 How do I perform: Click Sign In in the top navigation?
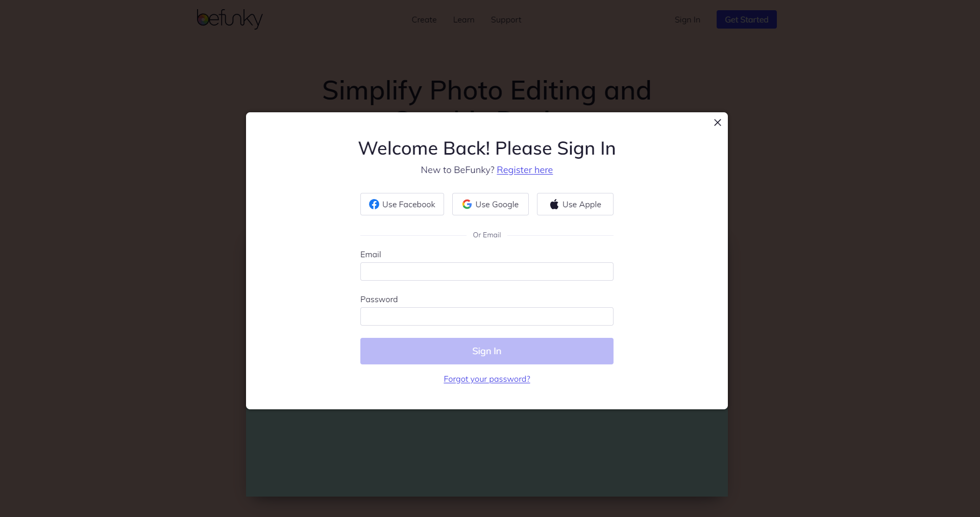click(x=687, y=20)
